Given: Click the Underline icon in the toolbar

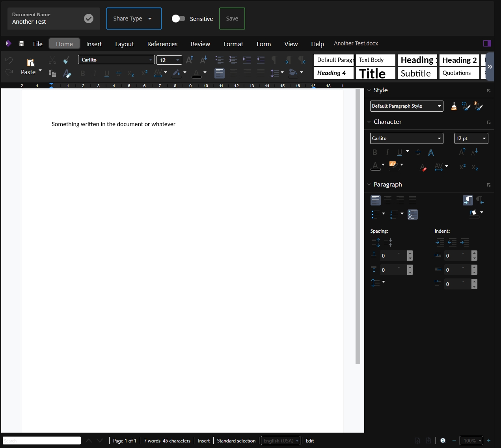Looking at the screenshot, I should click(106, 73).
